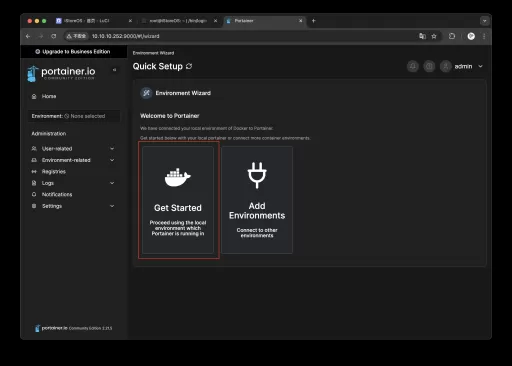Click the Environment-related icon in sidebar
Screen dimensions: 512x366
click(34, 160)
